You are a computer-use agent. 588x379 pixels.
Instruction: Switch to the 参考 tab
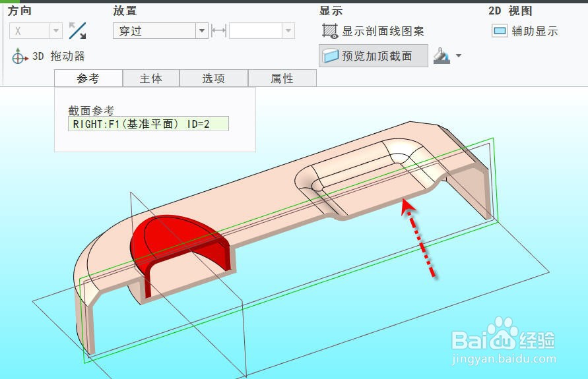(88, 78)
